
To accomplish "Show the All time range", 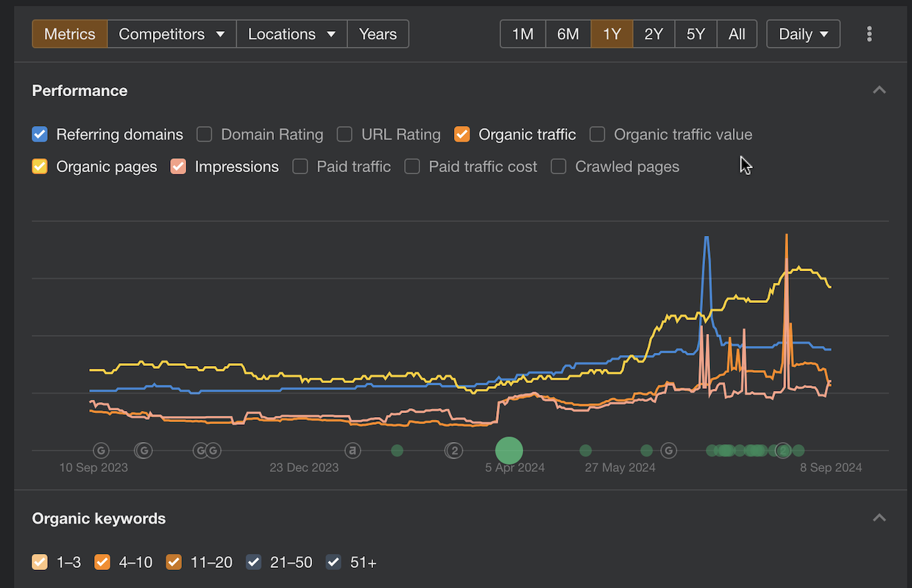I will pos(736,34).
